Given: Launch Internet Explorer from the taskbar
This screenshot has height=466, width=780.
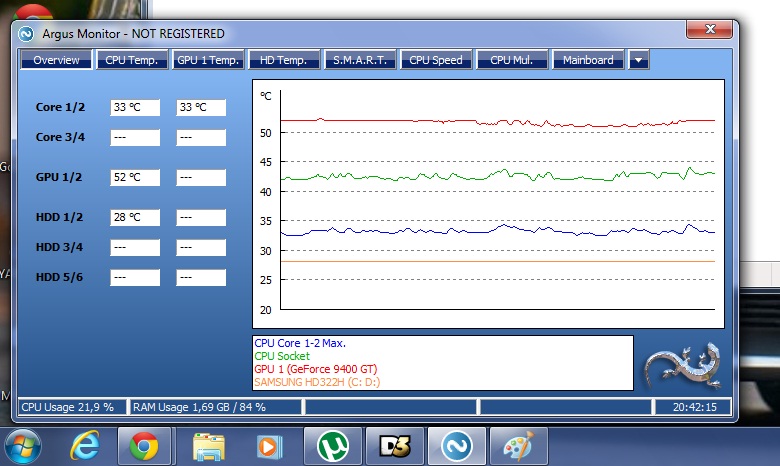Looking at the screenshot, I should (84, 446).
